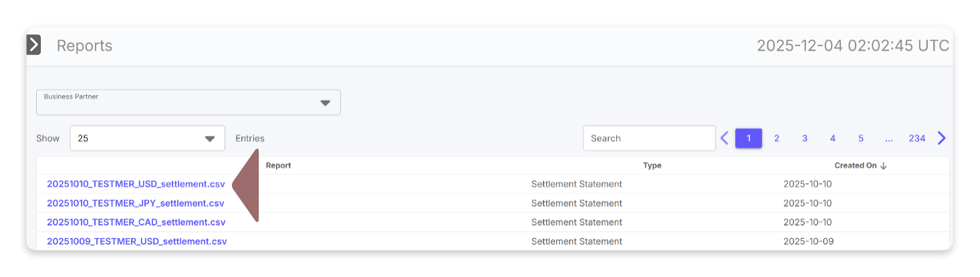Open 20251009_TESTMER_USD_settlement.csv report
The height and width of the screenshot is (277, 980).
(x=136, y=242)
